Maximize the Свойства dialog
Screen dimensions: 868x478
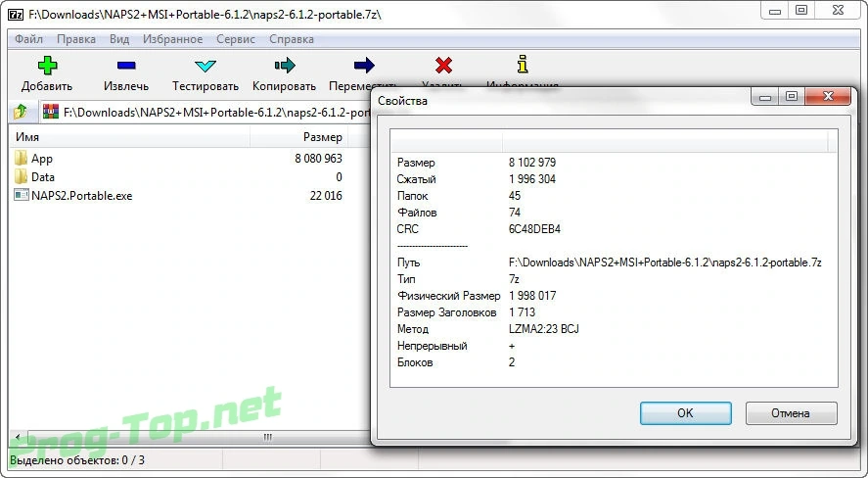pos(792,97)
